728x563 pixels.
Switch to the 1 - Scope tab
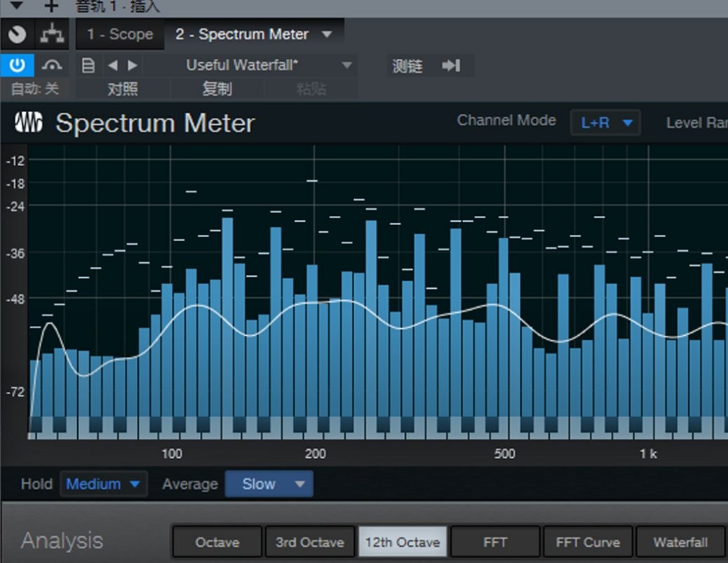[x=119, y=34]
